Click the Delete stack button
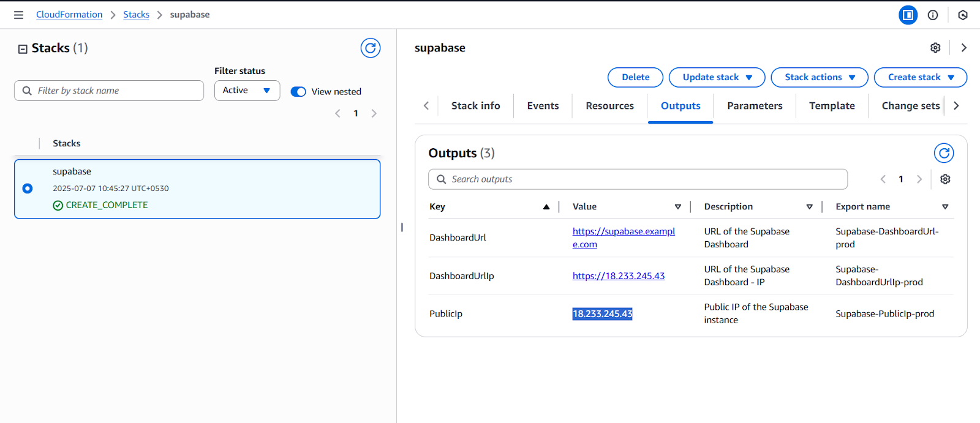Screen dimensions: 980x423 coord(636,77)
